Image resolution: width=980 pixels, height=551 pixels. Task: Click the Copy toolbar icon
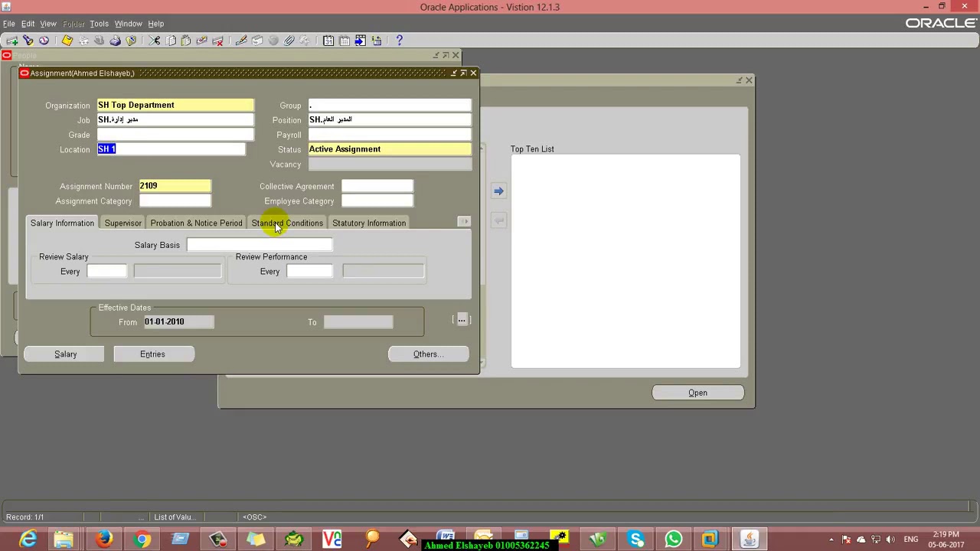171,41
